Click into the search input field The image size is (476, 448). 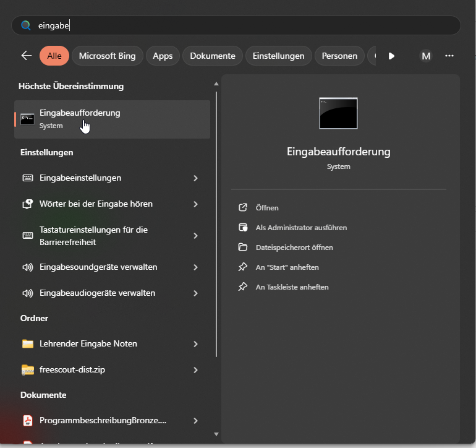point(247,25)
